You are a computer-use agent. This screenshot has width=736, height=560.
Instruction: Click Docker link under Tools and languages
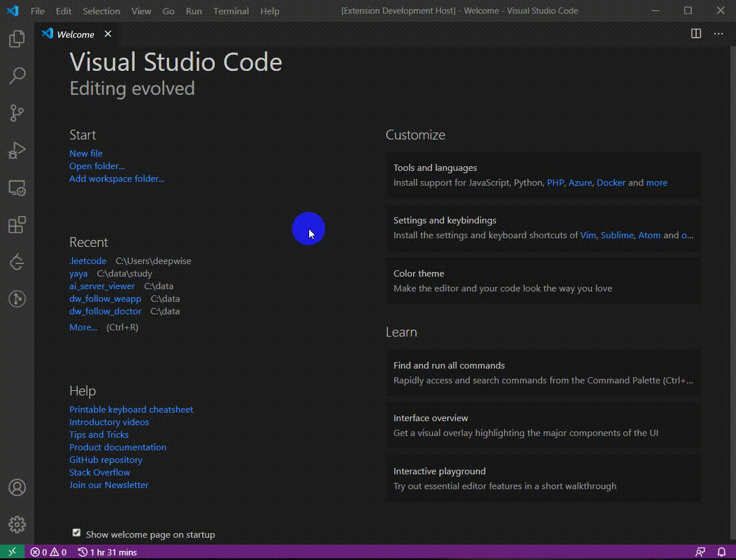(611, 183)
